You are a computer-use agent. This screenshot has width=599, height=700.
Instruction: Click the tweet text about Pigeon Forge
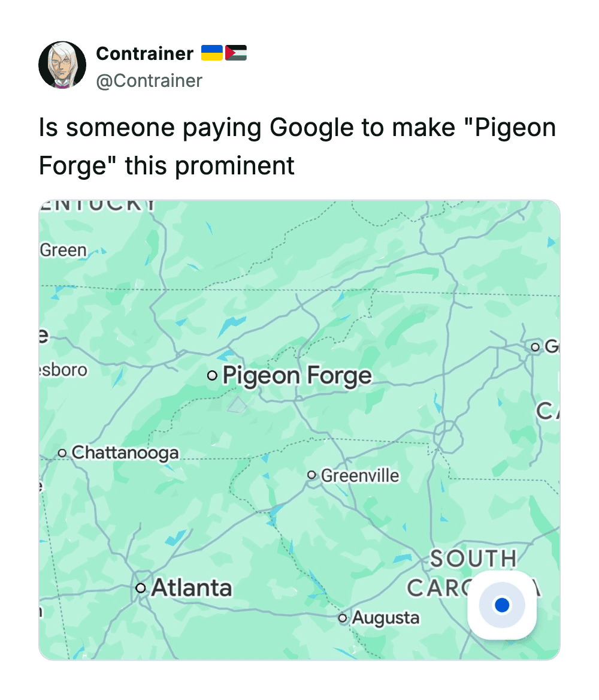point(297,146)
